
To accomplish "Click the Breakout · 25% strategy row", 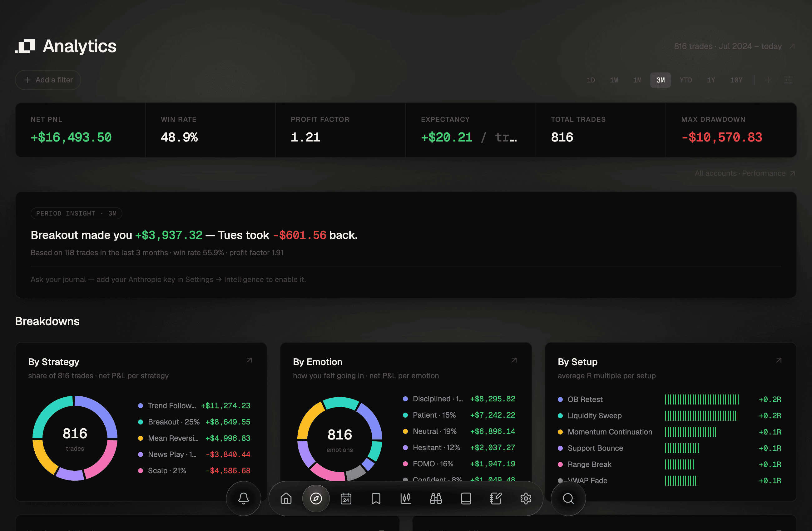I will [194, 422].
